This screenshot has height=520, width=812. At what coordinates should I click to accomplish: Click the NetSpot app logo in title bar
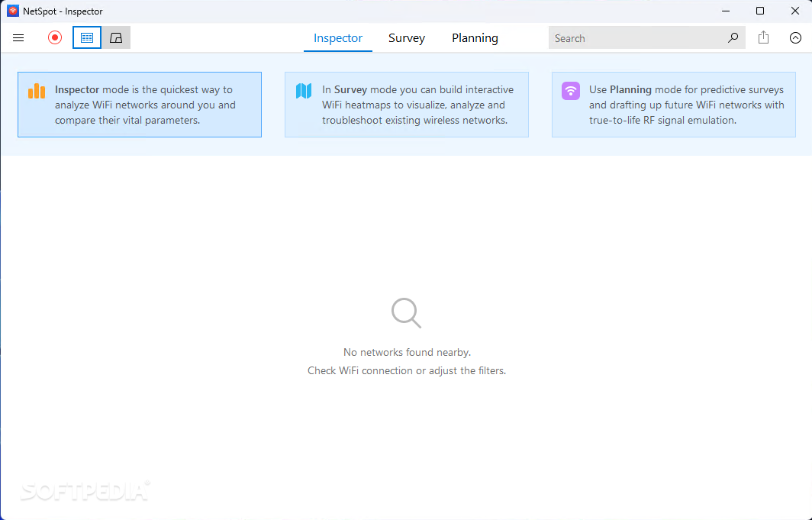(13, 11)
